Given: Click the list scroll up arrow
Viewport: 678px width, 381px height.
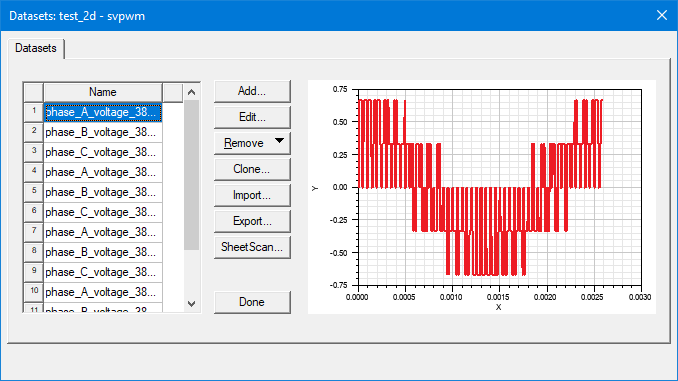Looking at the screenshot, I should coord(192,92).
